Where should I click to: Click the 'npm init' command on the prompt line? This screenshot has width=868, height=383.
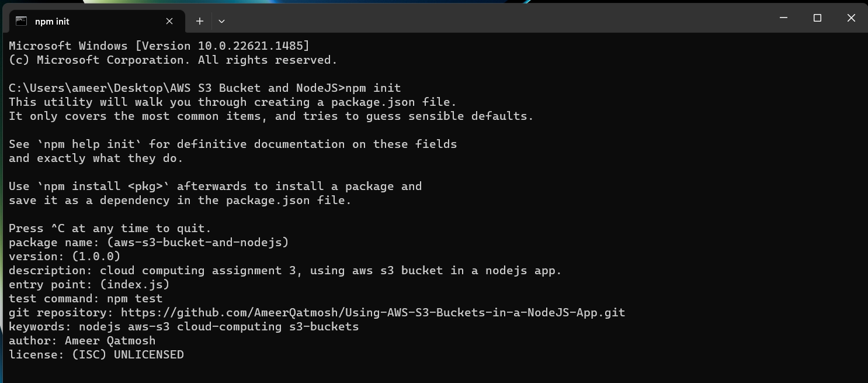(373, 88)
